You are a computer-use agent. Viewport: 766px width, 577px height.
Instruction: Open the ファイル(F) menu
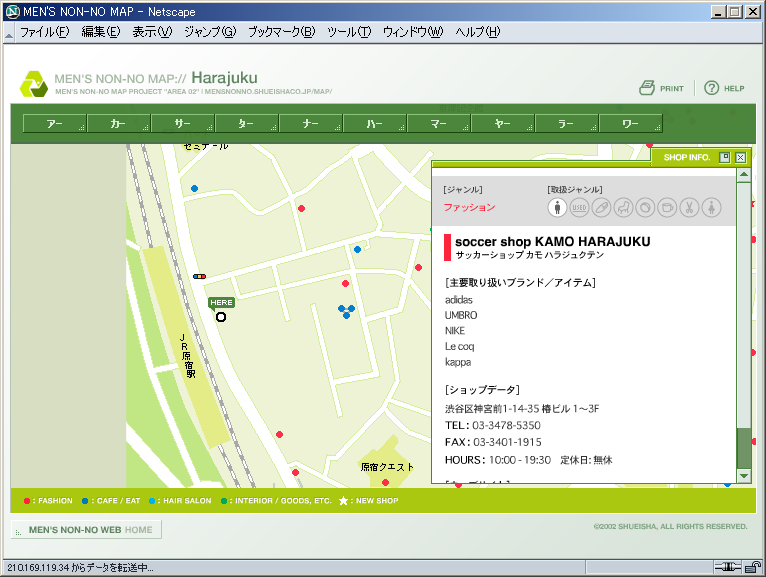pos(44,32)
